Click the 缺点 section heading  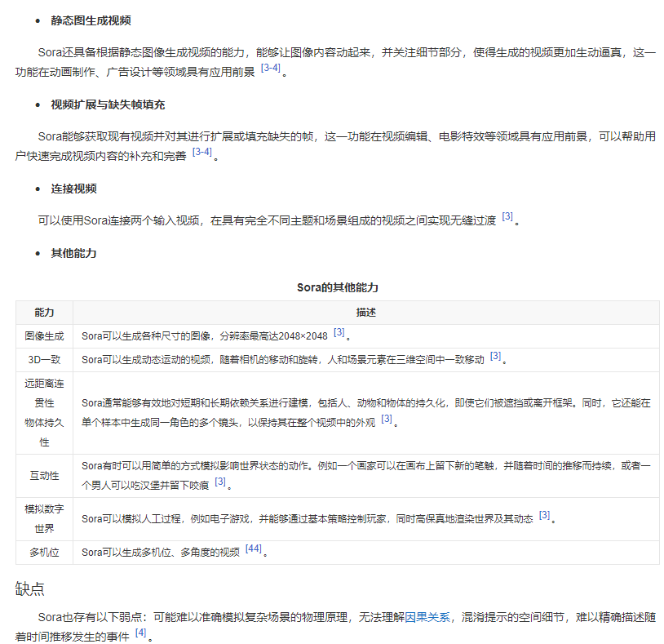point(29,589)
